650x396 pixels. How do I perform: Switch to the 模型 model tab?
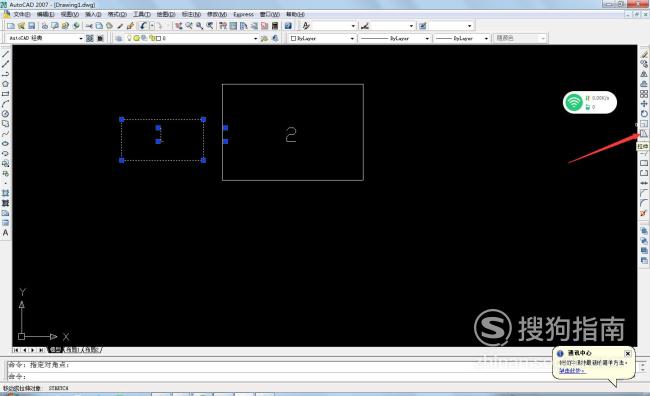[x=55, y=350]
